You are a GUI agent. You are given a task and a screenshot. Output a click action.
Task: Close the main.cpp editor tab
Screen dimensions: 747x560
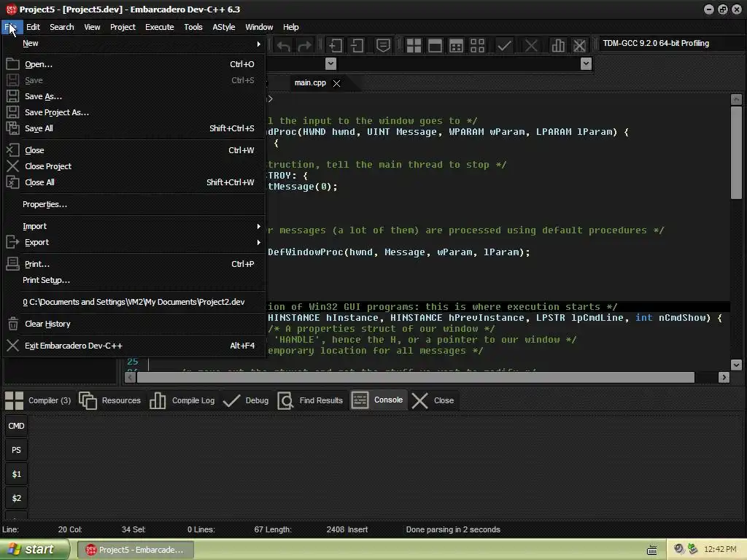(x=337, y=83)
